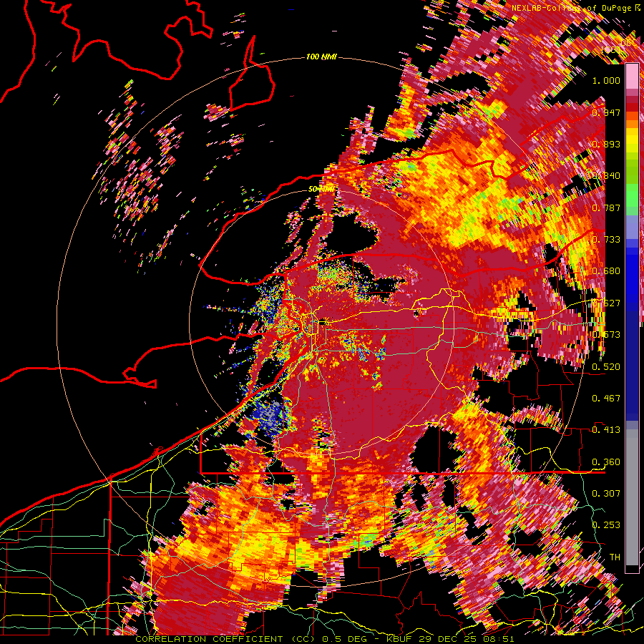Select the 0.840 legend value
Image resolution: width=644 pixels, height=644 pixels.
coord(606,176)
